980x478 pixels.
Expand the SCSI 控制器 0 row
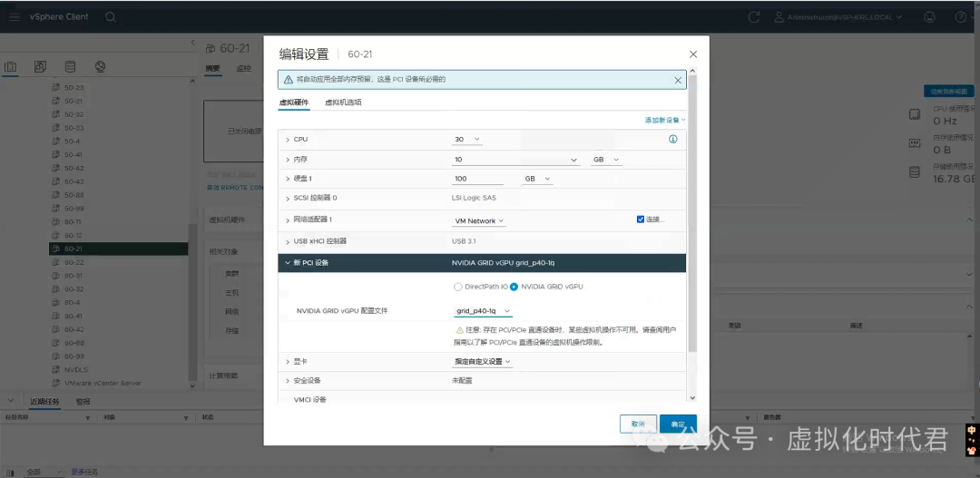pos(288,198)
